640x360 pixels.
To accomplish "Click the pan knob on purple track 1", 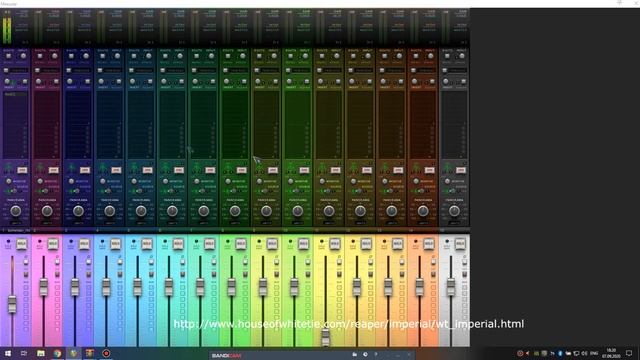I will pyautogui.click(x=16, y=211).
